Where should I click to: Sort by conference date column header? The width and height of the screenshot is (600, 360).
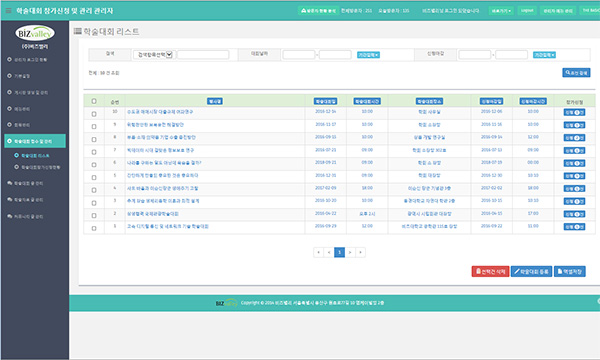pos(325,101)
